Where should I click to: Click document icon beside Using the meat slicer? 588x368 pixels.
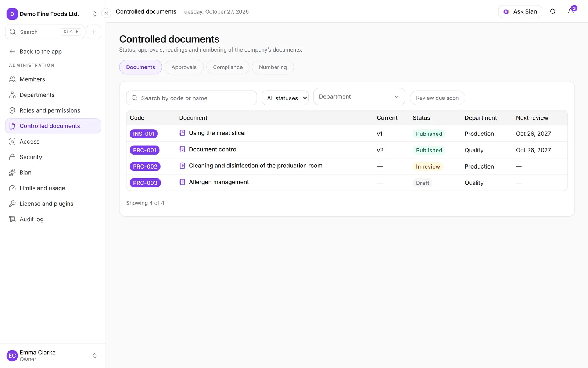(182, 133)
